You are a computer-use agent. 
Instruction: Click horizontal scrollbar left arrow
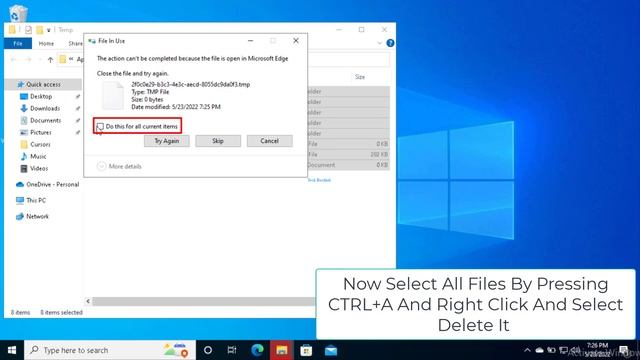tap(88, 301)
